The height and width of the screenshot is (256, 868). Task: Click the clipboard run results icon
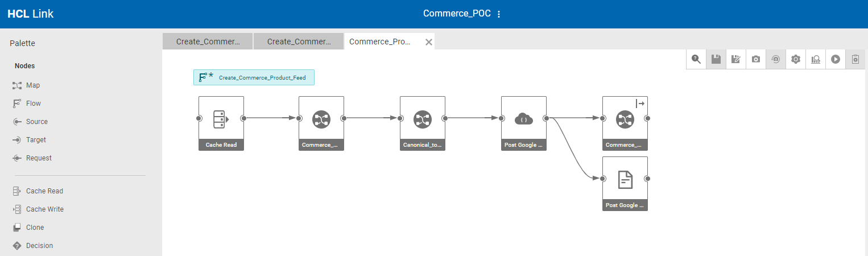click(855, 59)
